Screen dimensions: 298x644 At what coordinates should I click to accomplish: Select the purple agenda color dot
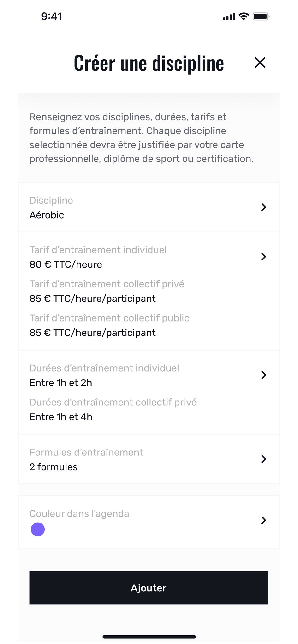[38, 529]
